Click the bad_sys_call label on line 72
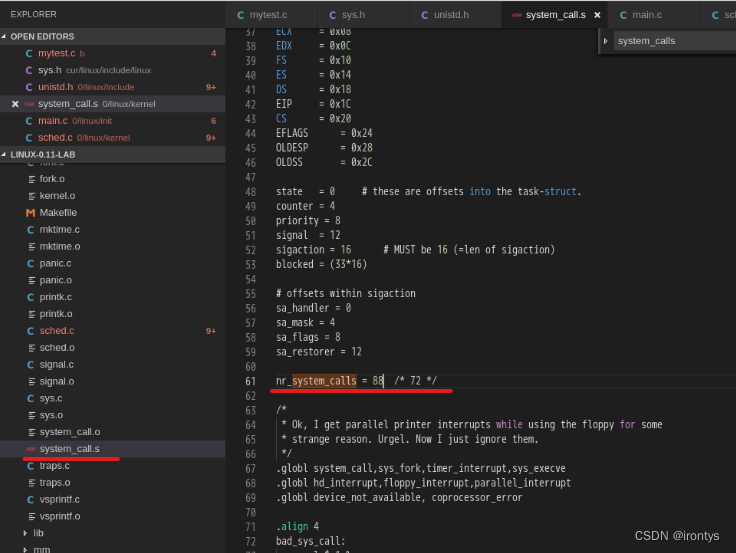The image size is (736, 553). pos(311,541)
